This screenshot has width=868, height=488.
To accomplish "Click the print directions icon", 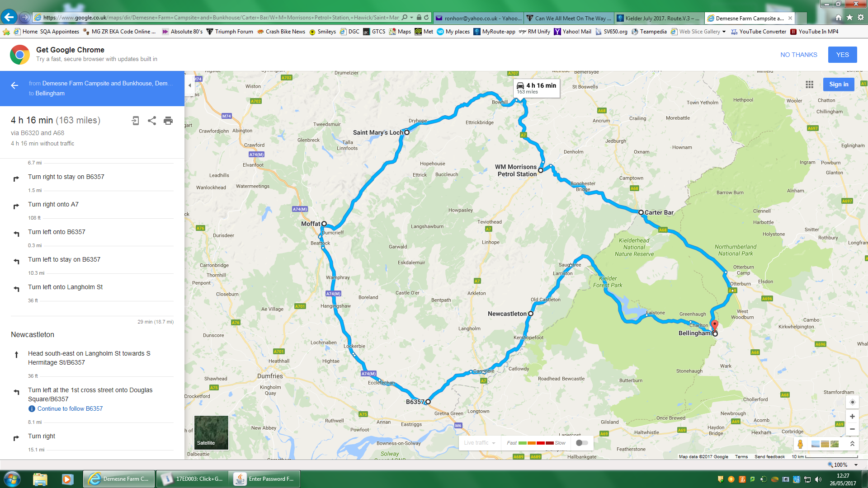I will 168,121.
